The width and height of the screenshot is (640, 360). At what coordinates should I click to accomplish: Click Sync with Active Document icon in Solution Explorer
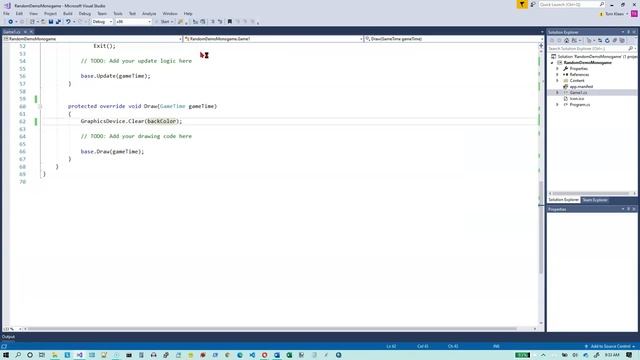pyautogui.click(x=600, y=40)
